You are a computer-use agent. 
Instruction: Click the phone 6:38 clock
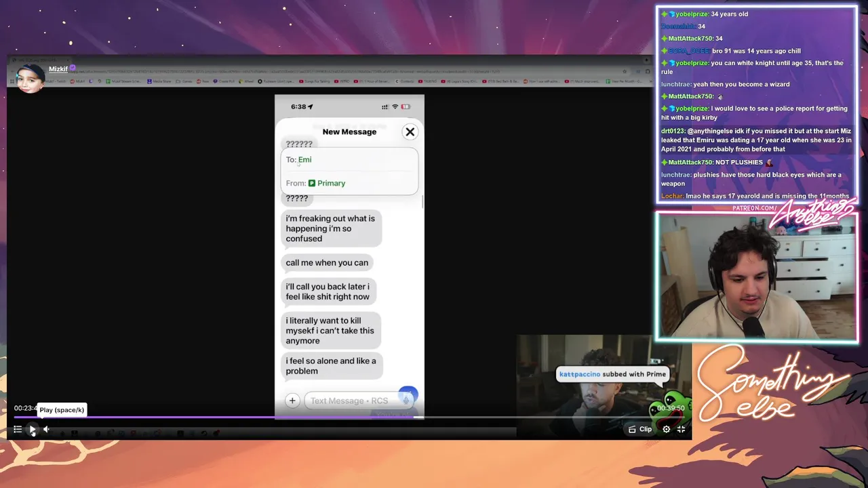click(298, 106)
